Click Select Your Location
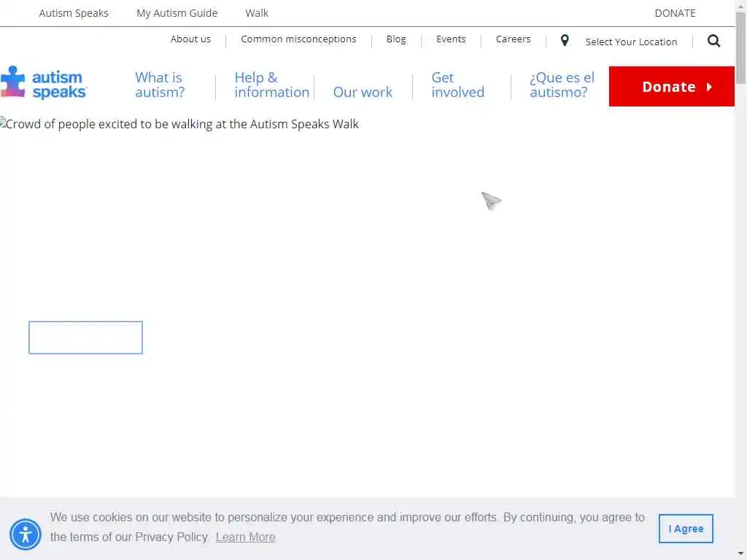747x560 pixels. click(631, 42)
